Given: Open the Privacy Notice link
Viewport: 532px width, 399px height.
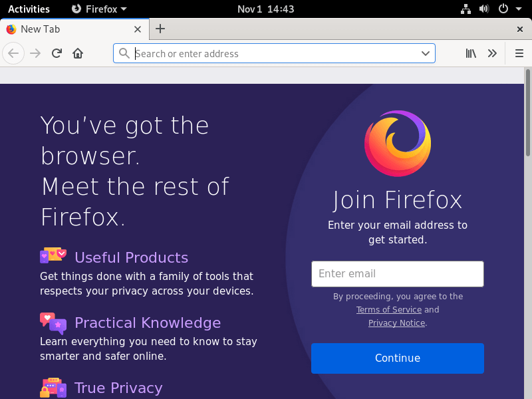Looking at the screenshot, I should 396,323.
